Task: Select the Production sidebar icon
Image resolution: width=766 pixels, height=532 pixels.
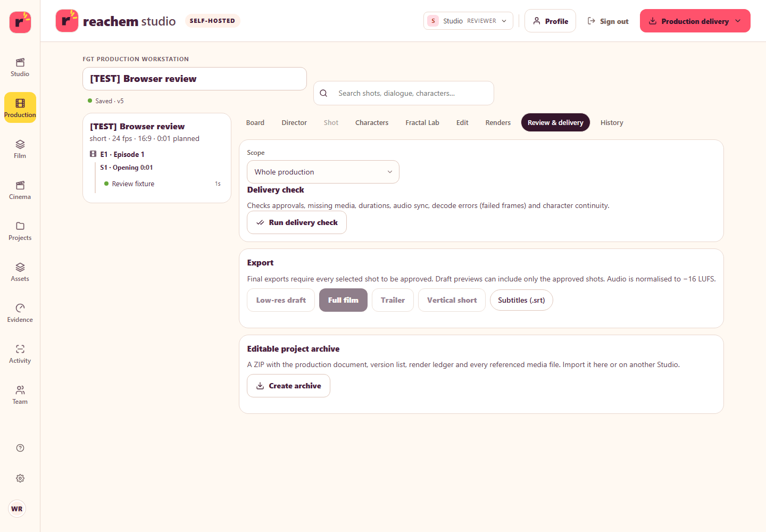Action: 20,107
